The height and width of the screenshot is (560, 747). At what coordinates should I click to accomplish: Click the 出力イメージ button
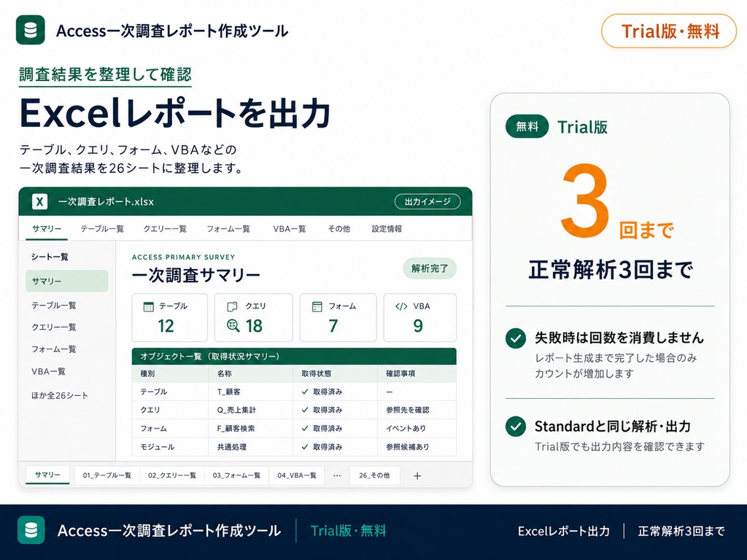tap(427, 201)
